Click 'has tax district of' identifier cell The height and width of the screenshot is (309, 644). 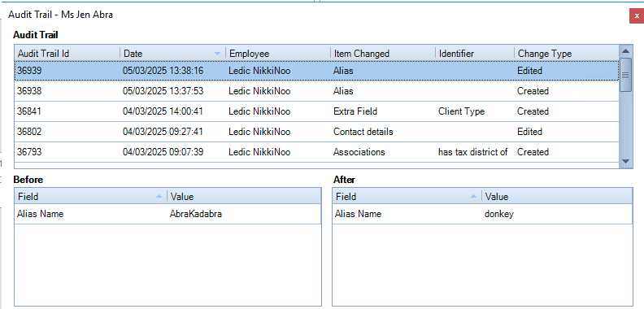472,152
